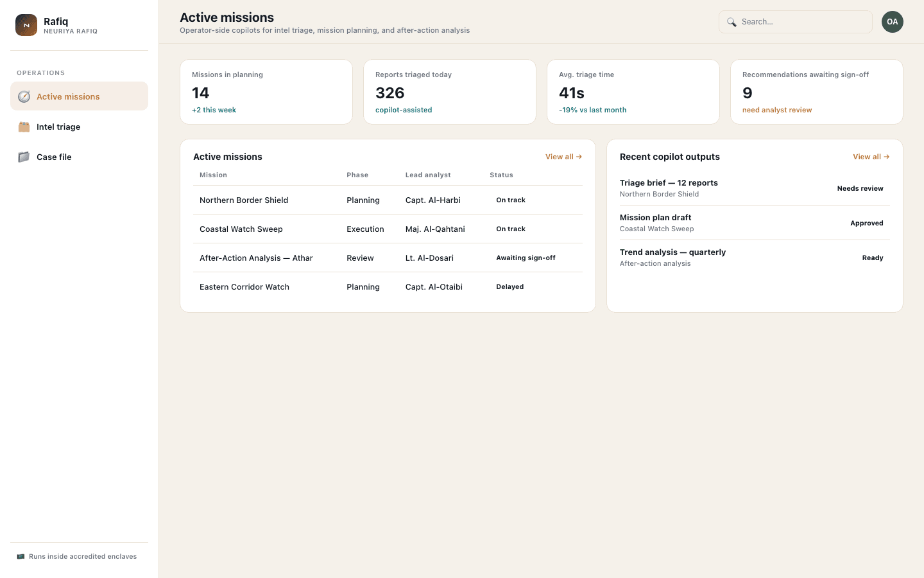
Task: Go to Intel triage section
Action: click(79, 127)
